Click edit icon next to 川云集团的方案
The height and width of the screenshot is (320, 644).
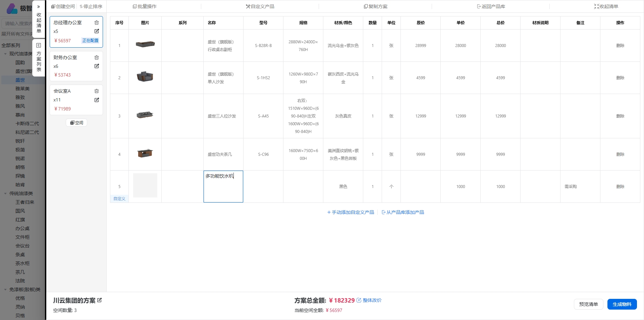(100, 300)
